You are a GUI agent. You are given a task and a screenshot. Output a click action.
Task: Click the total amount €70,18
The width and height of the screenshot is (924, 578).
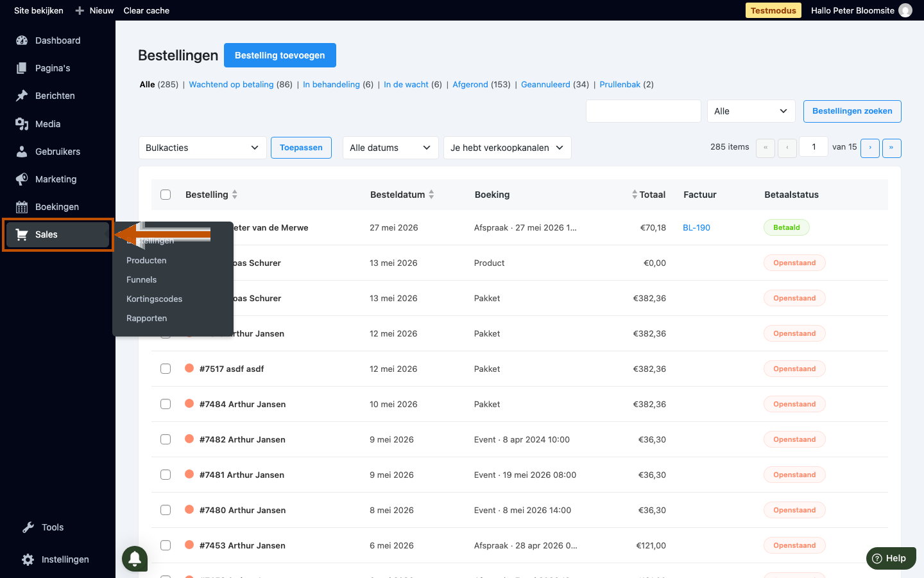[653, 227]
